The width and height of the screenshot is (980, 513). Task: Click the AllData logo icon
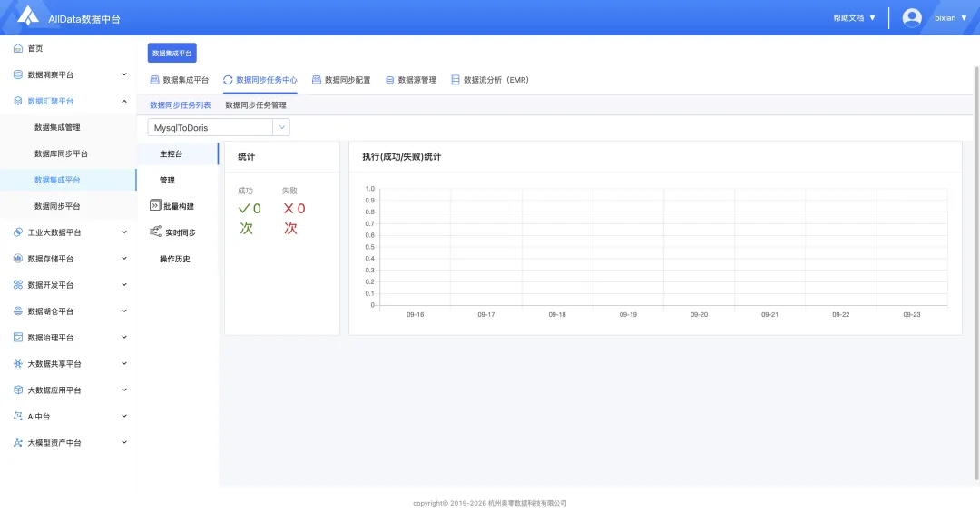[27, 15]
